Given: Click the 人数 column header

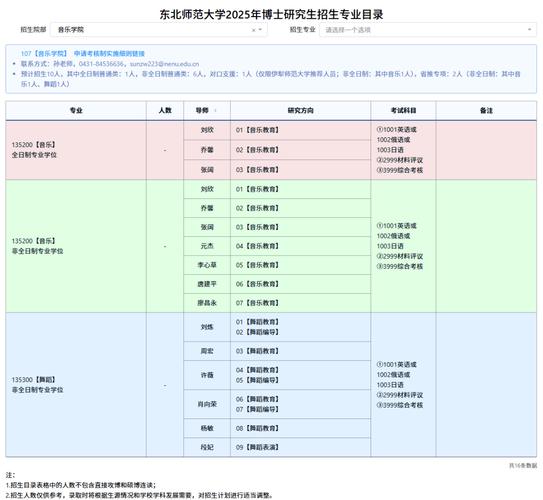Looking at the screenshot, I should [x=165, y=110].
